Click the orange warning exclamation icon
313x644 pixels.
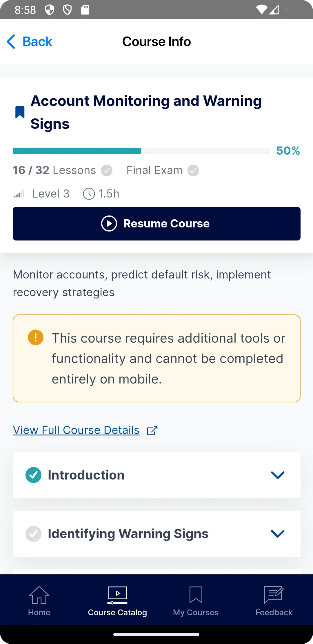pos(36,338)
